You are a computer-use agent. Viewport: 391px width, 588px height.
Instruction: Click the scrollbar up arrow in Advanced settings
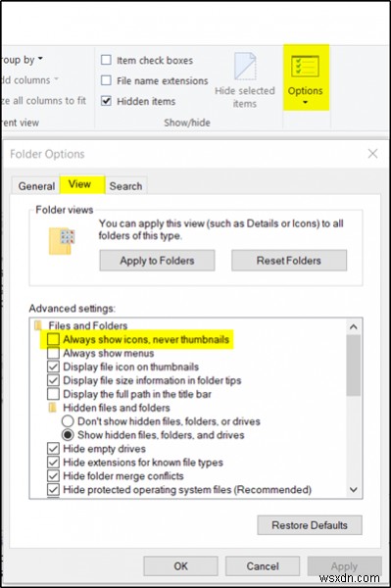point(353,326)
